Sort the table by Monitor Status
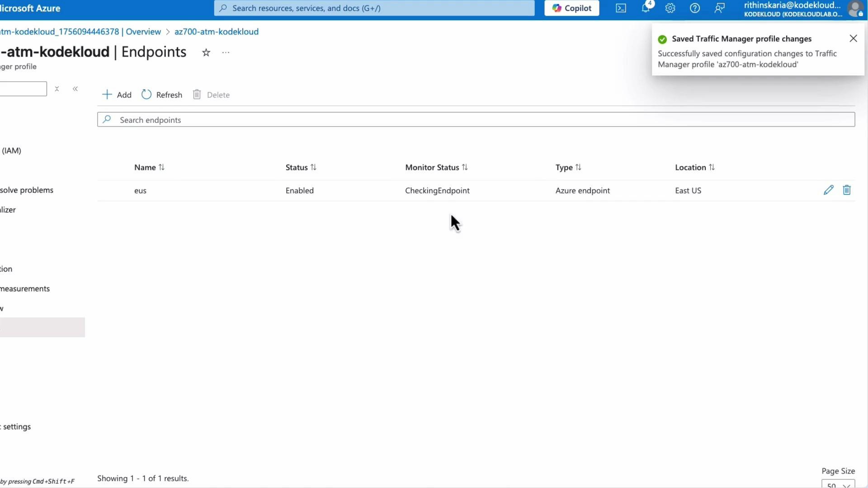Viewport: 868px width, 488px height. [436, 167]
